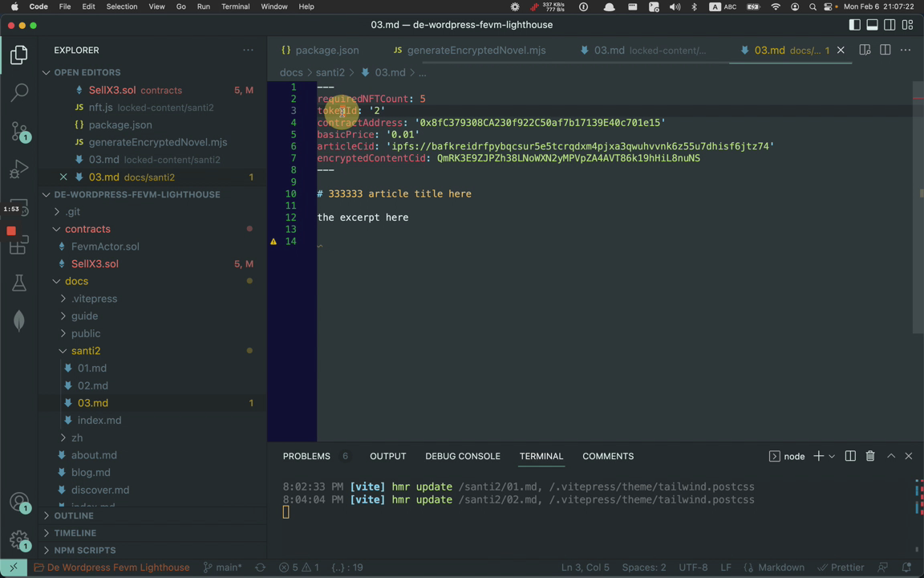This screenshot has width=924, height=578.
Task: Expand the Timeline section
Action: pyautogui.click(x=75, y=532)
